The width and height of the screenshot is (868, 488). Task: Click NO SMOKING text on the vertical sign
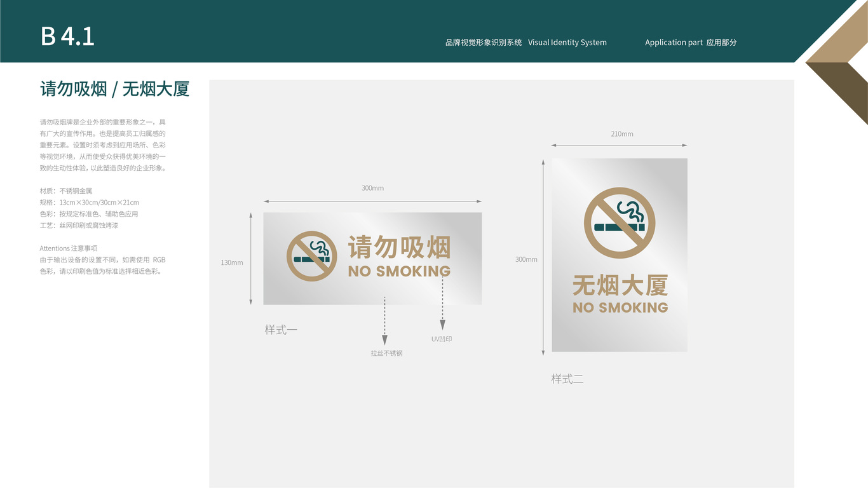pyautogui.click(x=620, y=308)
